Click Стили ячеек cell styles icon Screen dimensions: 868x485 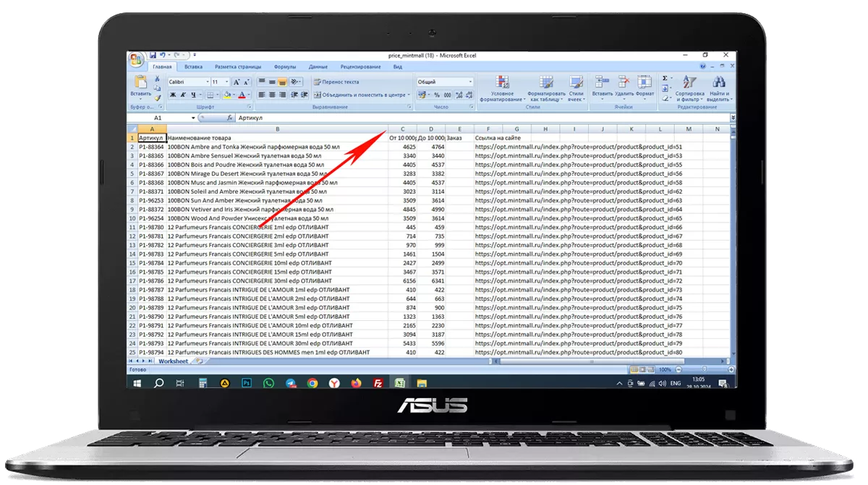(x=576, y=82)
